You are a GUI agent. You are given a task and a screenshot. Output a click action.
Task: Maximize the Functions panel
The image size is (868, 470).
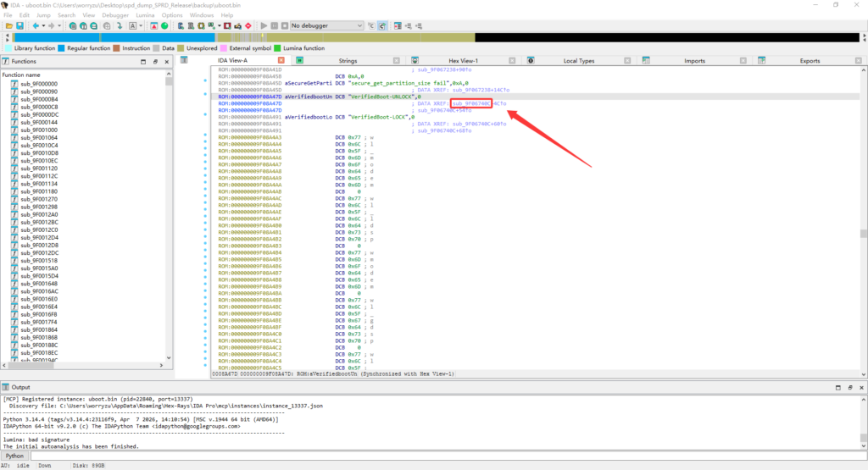[x=143, y=62]
